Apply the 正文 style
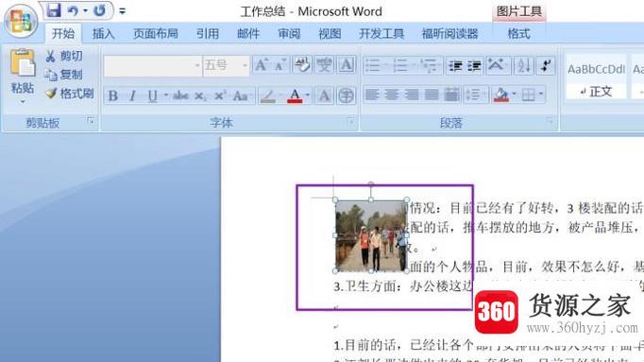 click(x=597, y=78)
